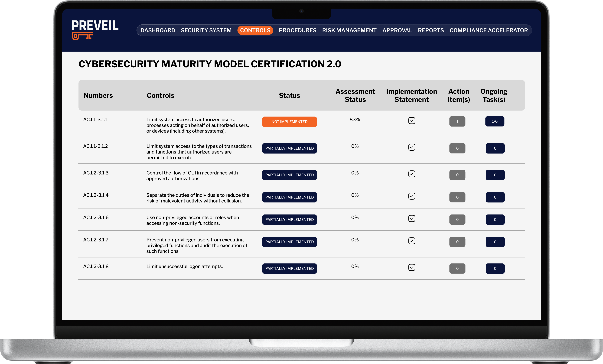The height and width of the screenshot is (364, 603).
Task: Open action items badge for AC.L2-3.1.7
Action: coord(457,242)
